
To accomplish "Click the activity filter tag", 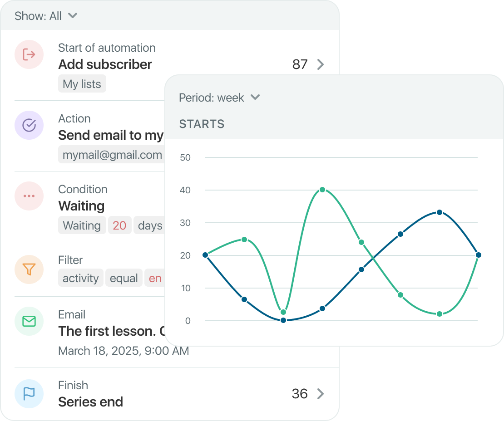I will pyautogui.click(x=81, y=278).
